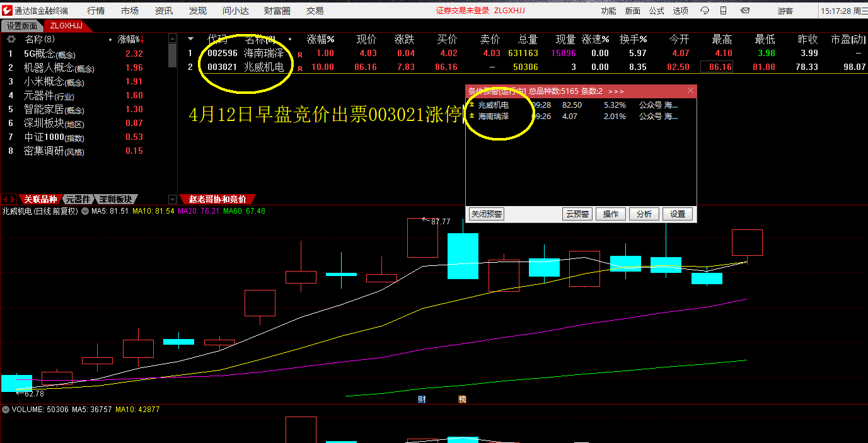Click the 游客 account label
868x443 pixels.
(x=785, y=11)
